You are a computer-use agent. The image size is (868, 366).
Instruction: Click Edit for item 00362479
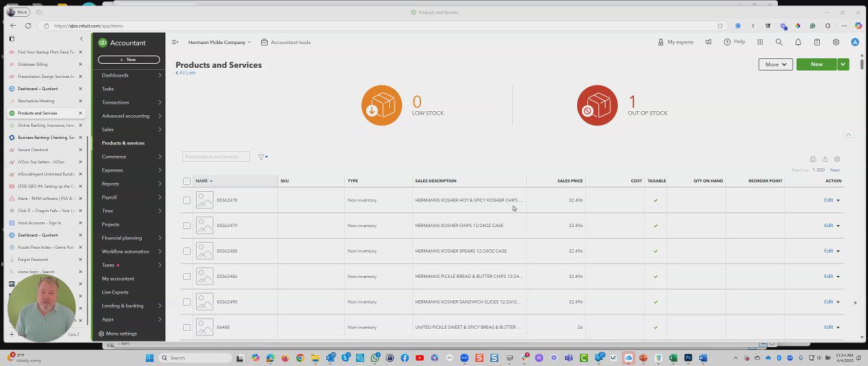click(828, 225)
